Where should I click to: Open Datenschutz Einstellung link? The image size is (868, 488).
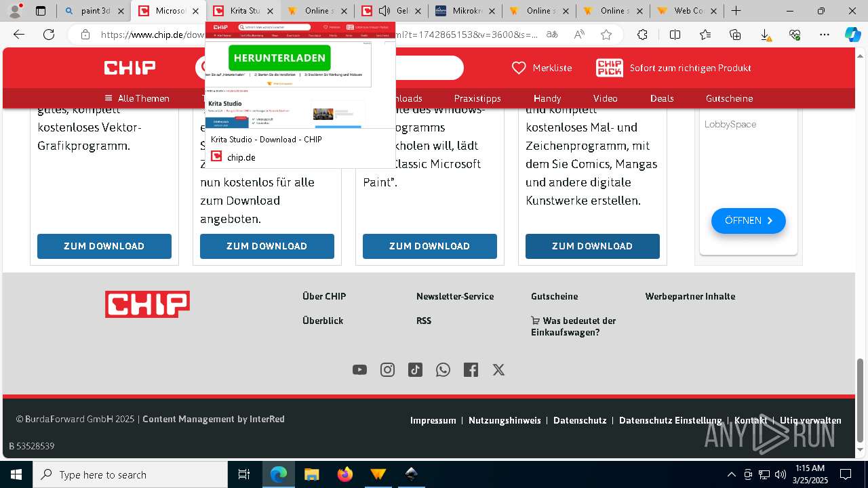[x=671, y=420]
